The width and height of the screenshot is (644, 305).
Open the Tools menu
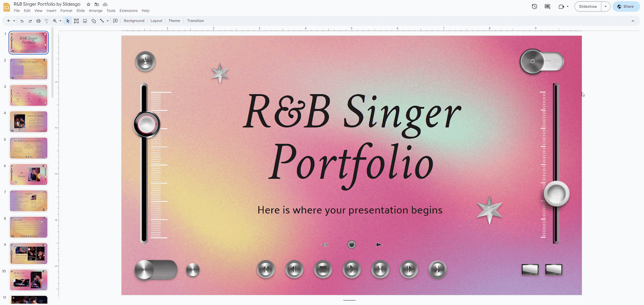coord(111,11)
